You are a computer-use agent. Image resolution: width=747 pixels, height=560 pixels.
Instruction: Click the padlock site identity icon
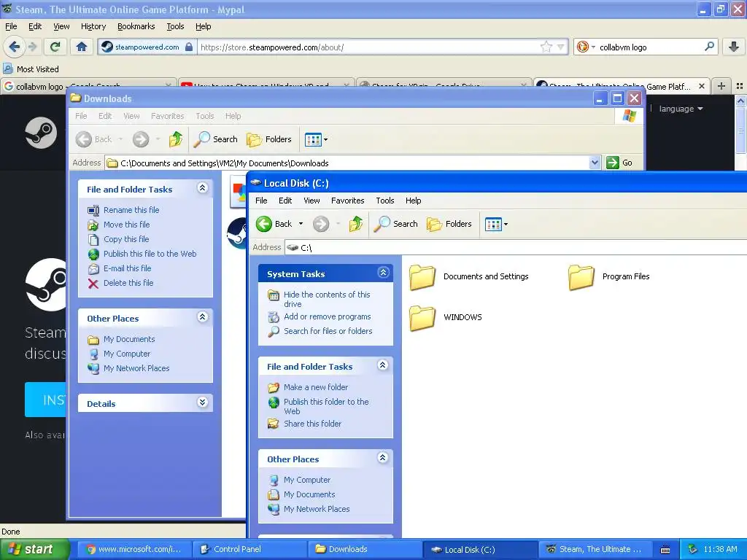[x=189, y=47]
